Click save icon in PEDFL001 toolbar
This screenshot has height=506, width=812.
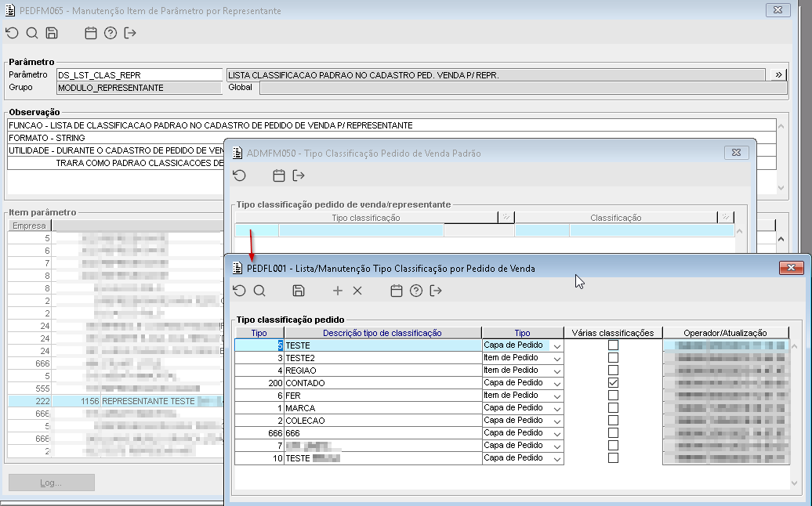tap(299, 291)
